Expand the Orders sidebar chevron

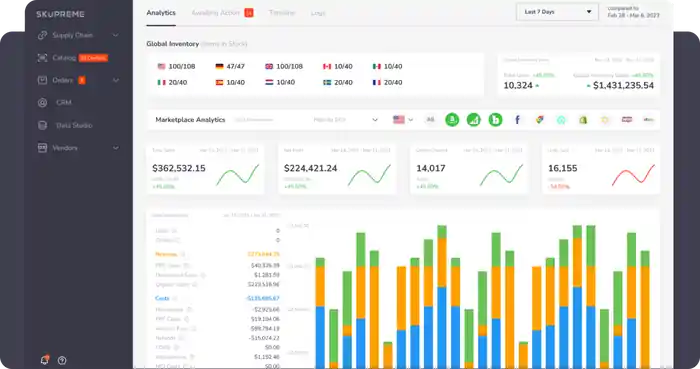(x=115, y=80)
